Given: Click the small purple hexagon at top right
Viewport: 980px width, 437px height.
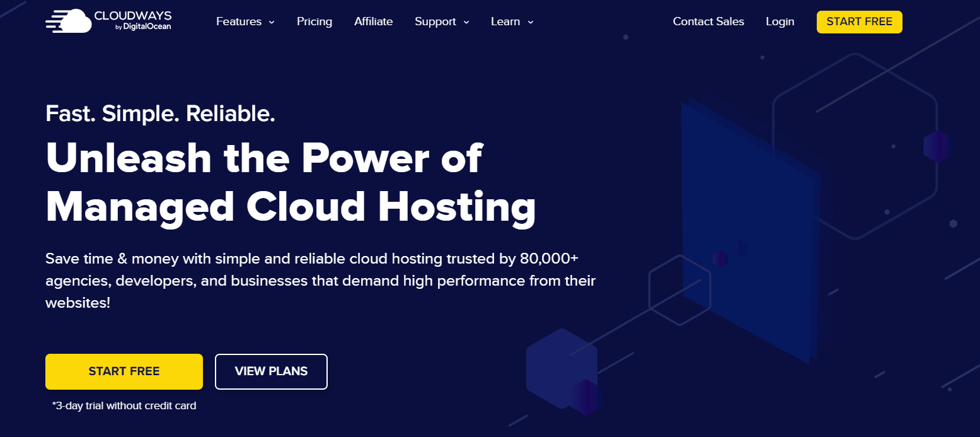Looking at the screenshot, I should [937, 146].
